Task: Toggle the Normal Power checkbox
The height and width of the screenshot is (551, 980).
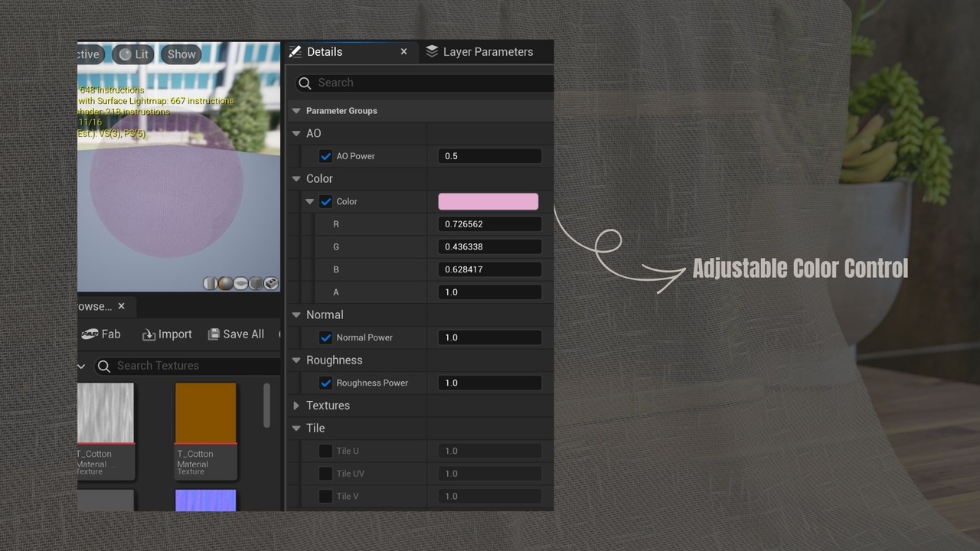Action: pyautogui.click(x=325, y=337)
